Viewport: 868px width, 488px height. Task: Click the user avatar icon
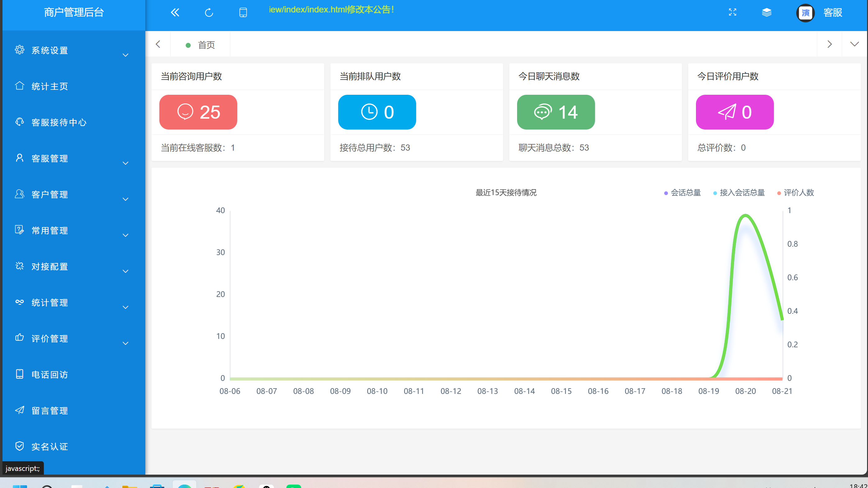point(805,13)
